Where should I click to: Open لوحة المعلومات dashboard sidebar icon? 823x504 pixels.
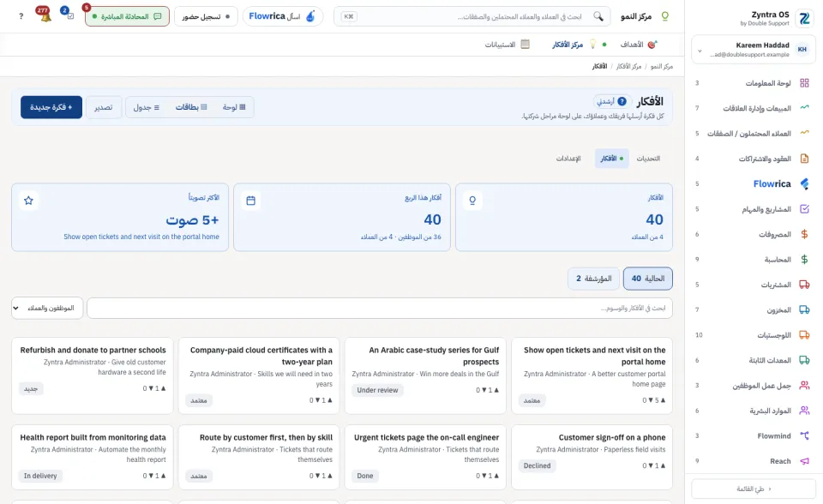tap(804, 83)
